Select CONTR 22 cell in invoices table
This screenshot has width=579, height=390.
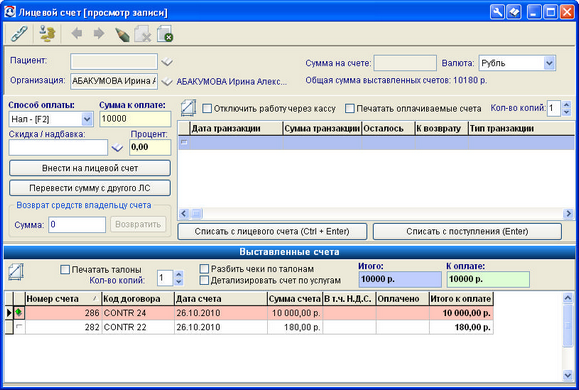click(138, 327)
